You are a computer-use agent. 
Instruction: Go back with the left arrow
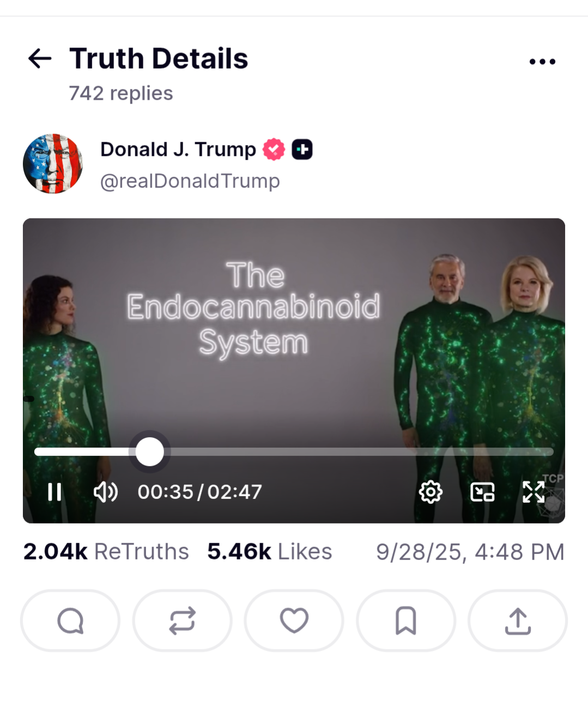(40, 58)
